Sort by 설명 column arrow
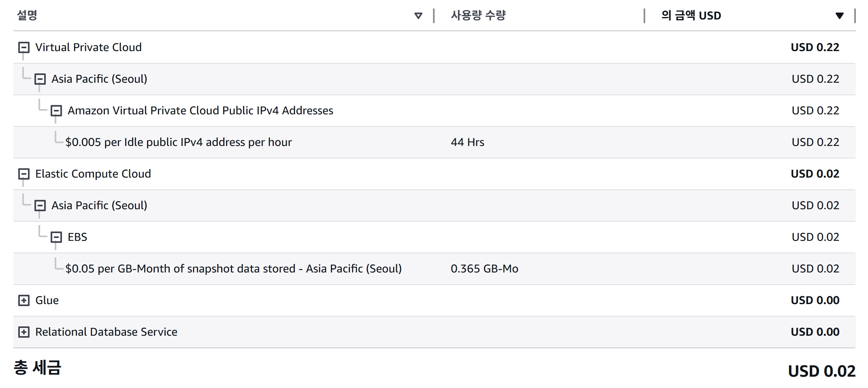Viewport: 868px width, 388px height. coord(418,16)
